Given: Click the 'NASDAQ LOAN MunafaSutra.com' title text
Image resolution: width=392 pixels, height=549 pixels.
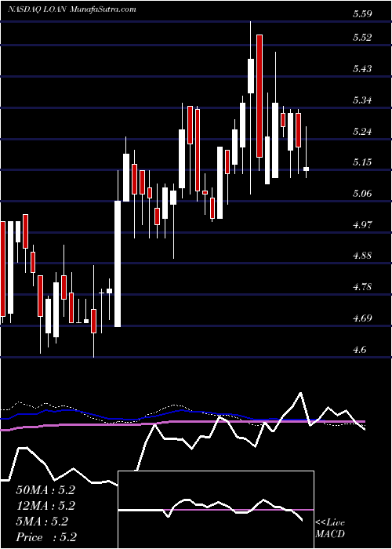Looking at the screenshot, I should pos(72,9).
